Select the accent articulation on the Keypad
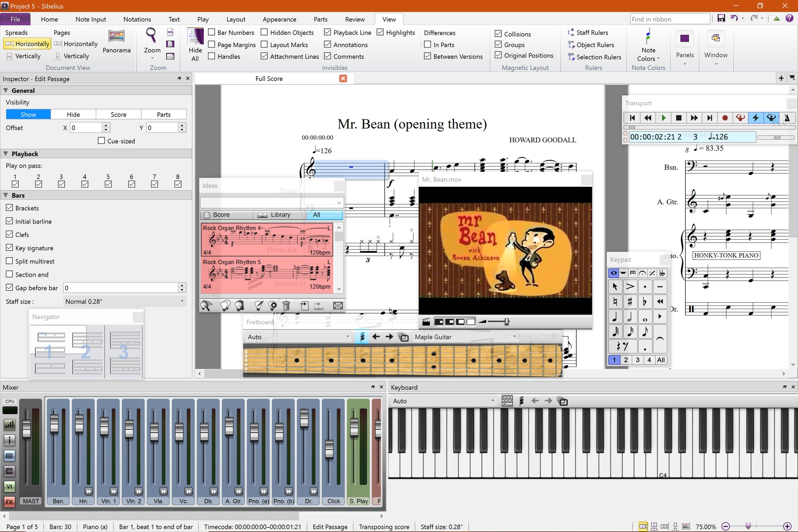This screenshot has width=798, height=532. point(630,286)
